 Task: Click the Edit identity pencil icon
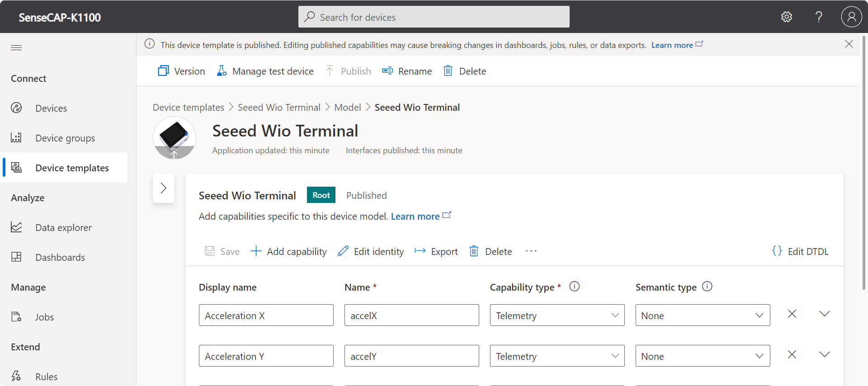343,251
